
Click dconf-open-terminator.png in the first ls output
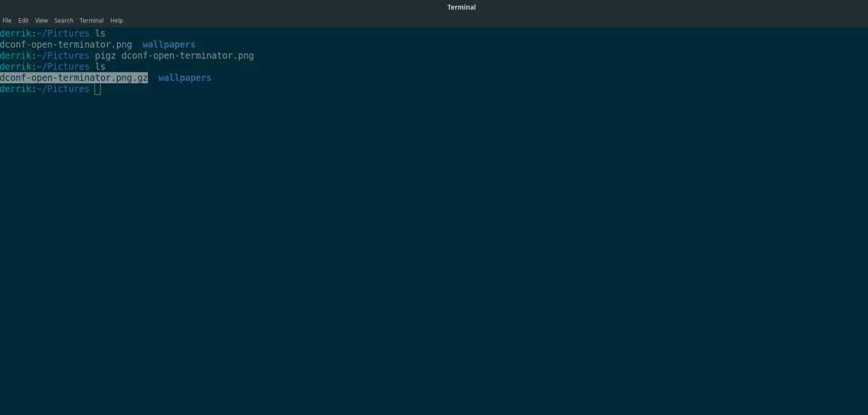click(66, 45)
